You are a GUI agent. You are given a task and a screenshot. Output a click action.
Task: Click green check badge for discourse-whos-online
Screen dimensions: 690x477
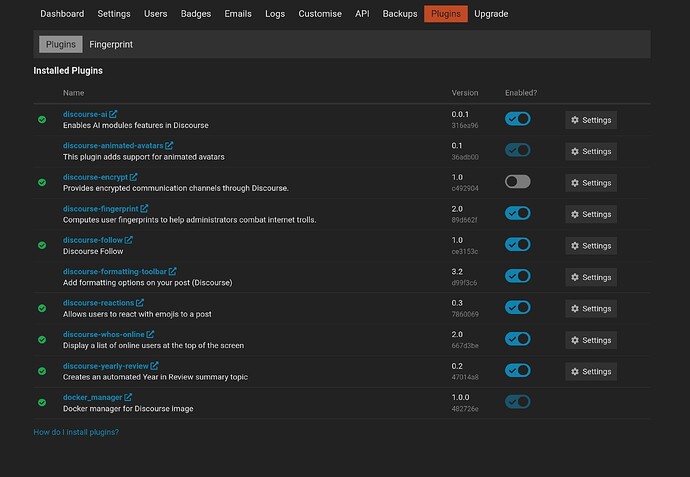pos(42,340)
